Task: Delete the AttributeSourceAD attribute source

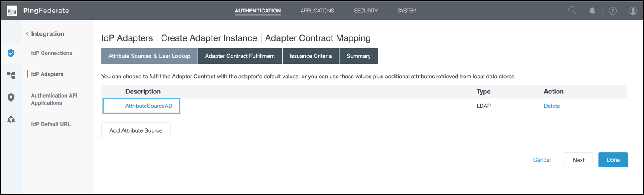Action: [552, 106]
